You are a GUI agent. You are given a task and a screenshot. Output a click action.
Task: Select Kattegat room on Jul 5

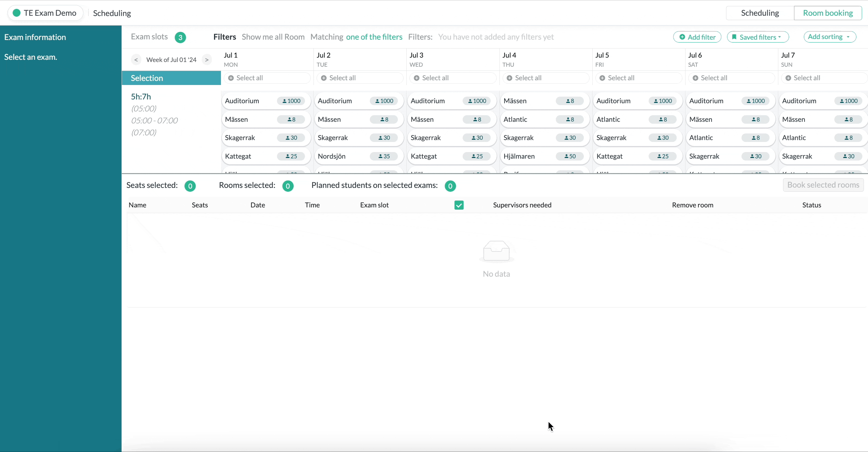pos(637,156)
